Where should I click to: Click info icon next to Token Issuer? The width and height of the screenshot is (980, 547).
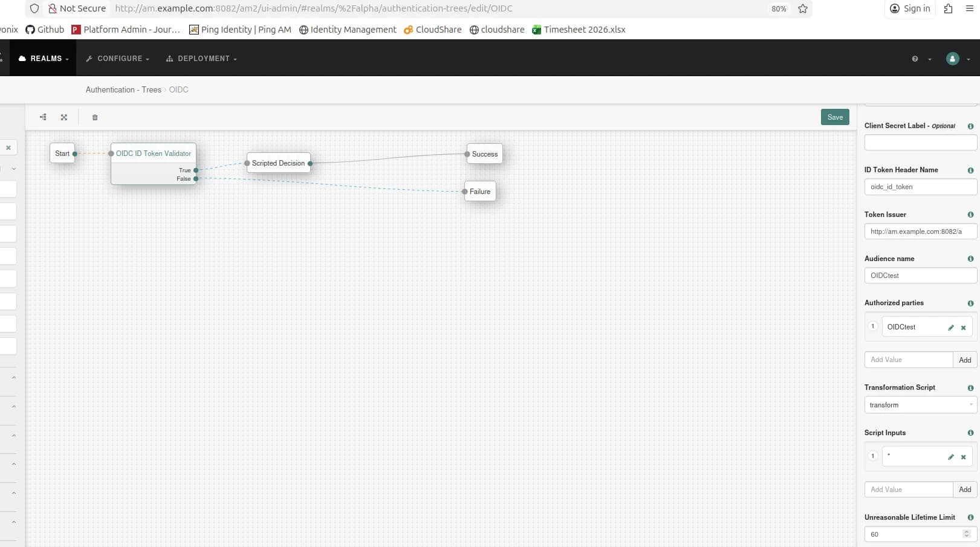[970, 215]
